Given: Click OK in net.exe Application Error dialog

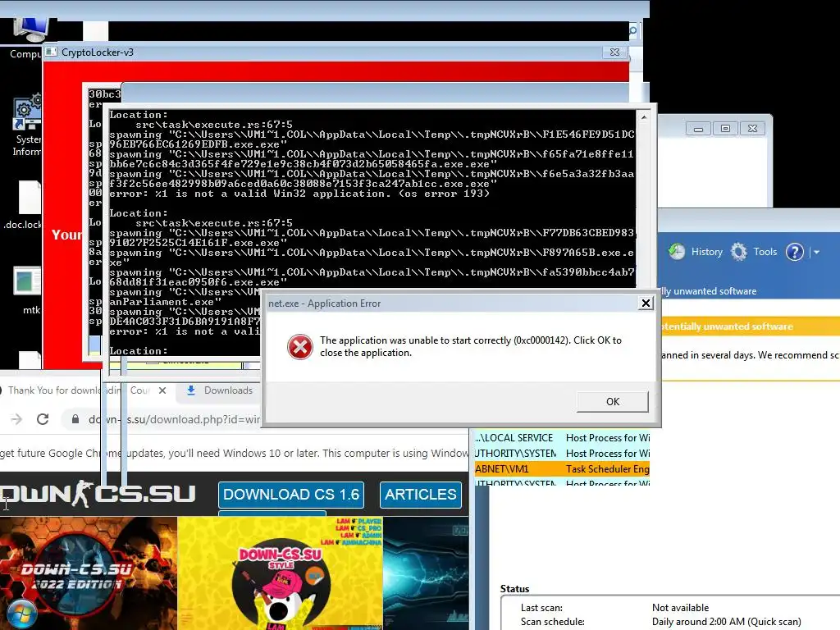Looking at the screenshot, I should [x=612, y=402].
